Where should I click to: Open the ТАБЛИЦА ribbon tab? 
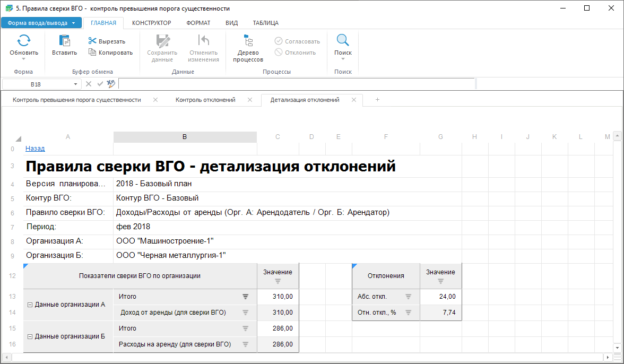(x=265, y=23)
